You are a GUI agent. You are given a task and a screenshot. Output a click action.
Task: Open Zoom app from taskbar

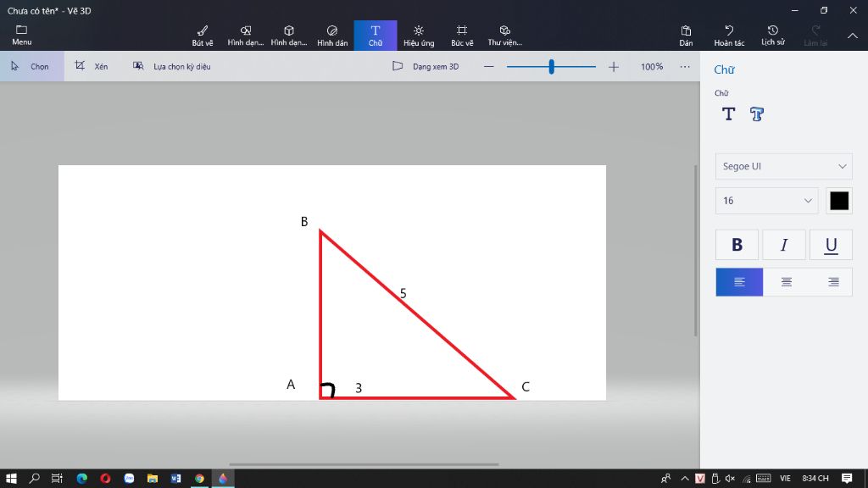[x=129, y=478]
